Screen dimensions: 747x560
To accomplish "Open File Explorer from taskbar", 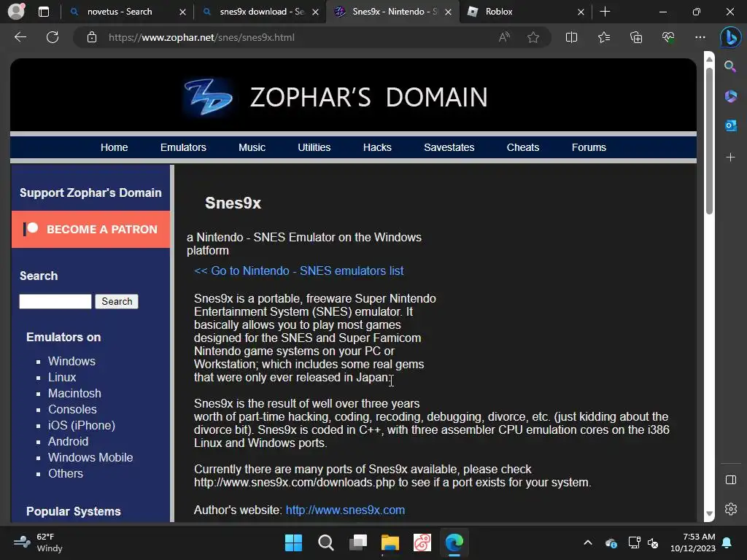I will (x=390, y=542).
